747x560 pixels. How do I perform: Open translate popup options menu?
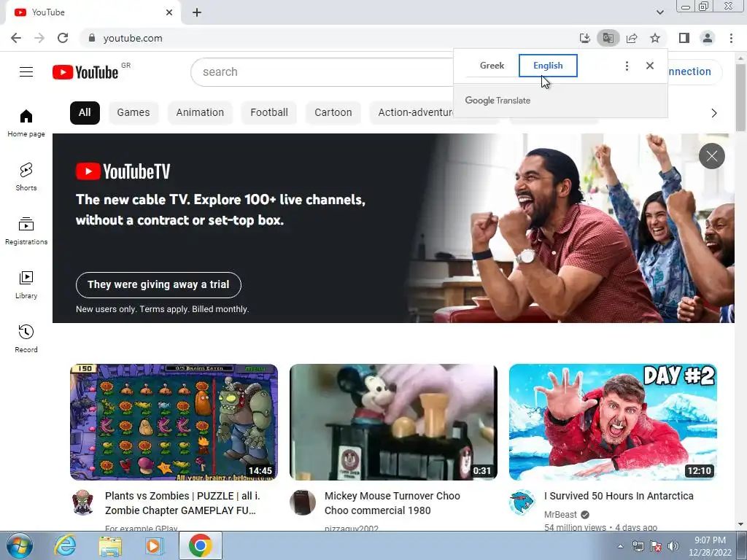point(627,66)
